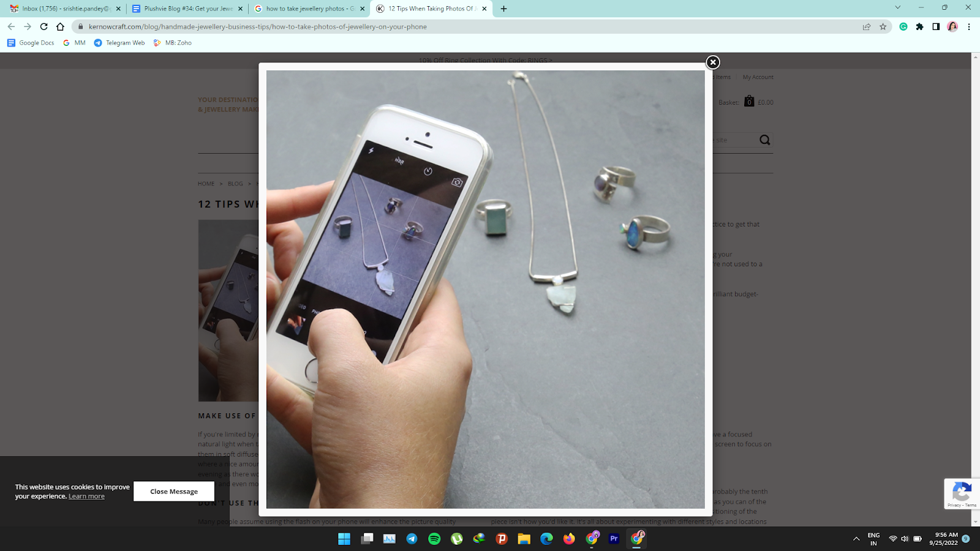Share this page using the share icon
This screenshot has height=551, width=980.
[x=867, y=26]
